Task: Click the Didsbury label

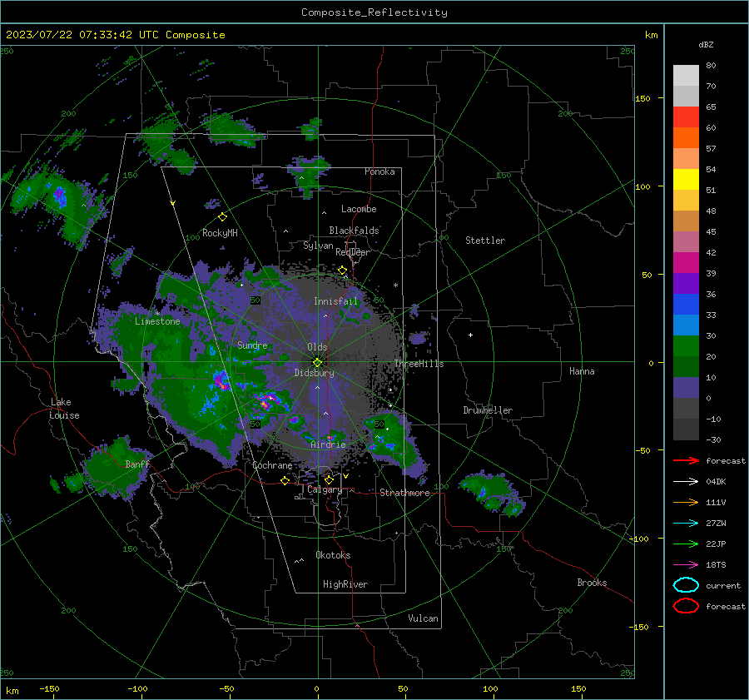Action: pyautogui.click(x=314, y=373)
